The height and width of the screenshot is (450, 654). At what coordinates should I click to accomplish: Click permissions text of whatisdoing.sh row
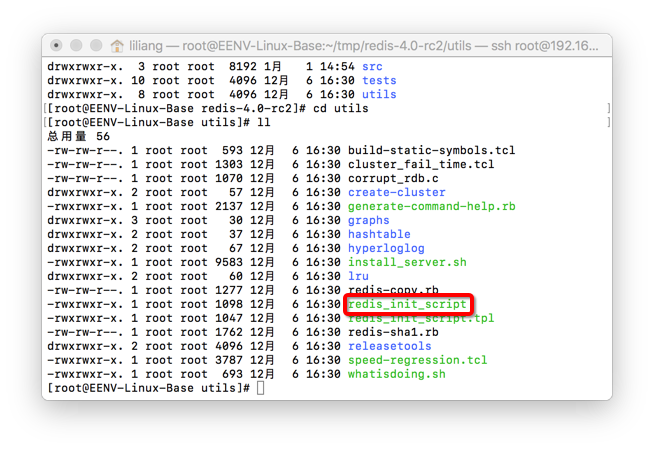(x=85, y=375)
